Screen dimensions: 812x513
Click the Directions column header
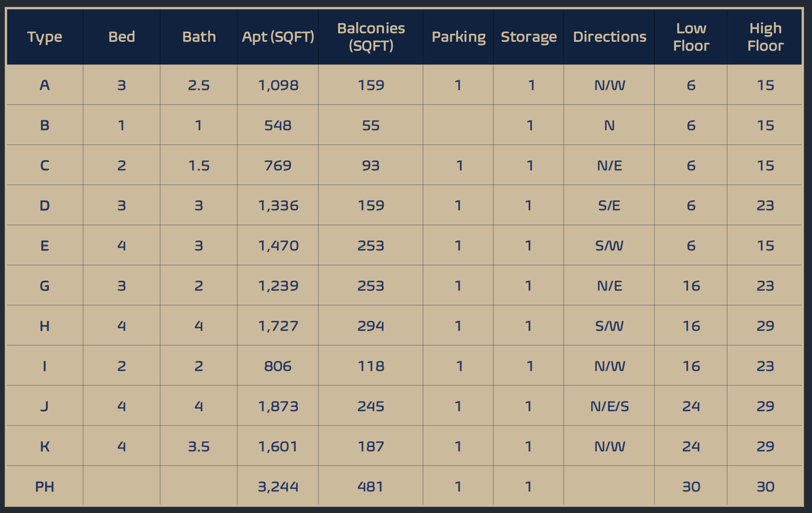point(609,37)
